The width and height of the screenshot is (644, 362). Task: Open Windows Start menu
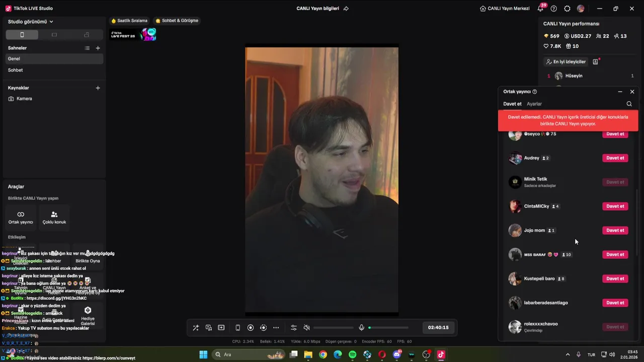coord(203,354)
